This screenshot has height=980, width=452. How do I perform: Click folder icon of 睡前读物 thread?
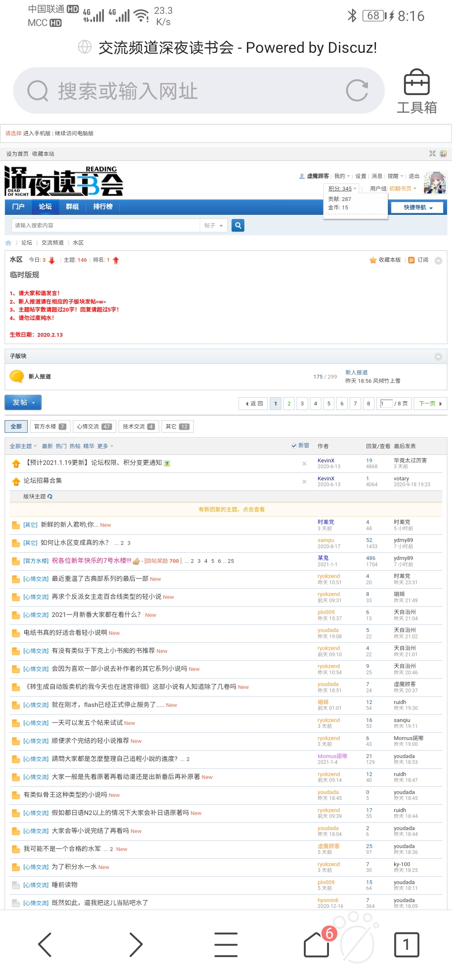16,885
